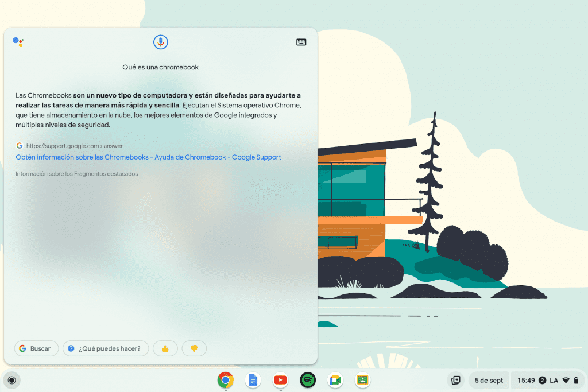The height and width of the screenshot is (392, 588).
Task: Open YouTube from the shelf
Action: [x=280, y=380]
